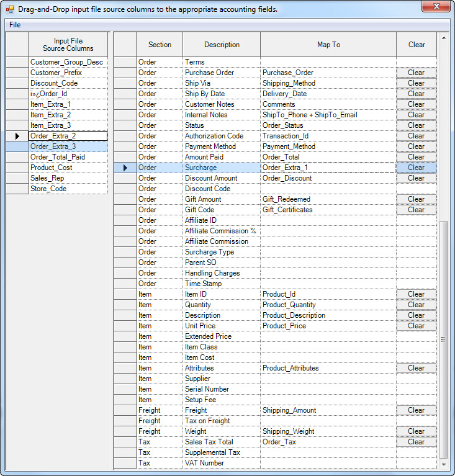The image size is (455, 476).
Task: Click the Input File Source Columns header
Action: [x=68, y=45]
